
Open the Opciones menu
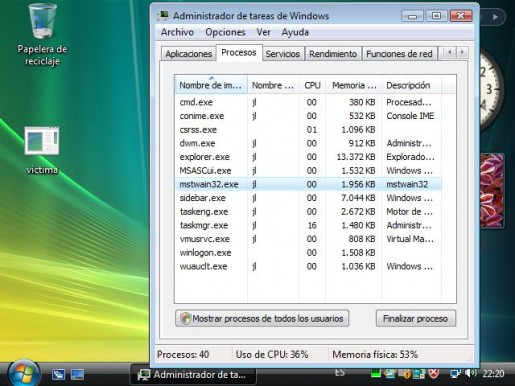(x=225, y=32)
